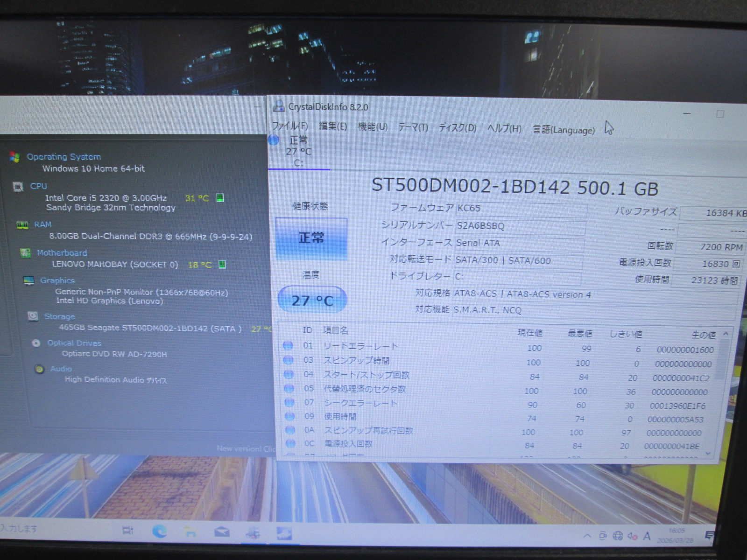The width and height of the screenshot is (747, 560).
Task: Open Microsoft Edge from the taskbar
Action: [x=160, y=532]
